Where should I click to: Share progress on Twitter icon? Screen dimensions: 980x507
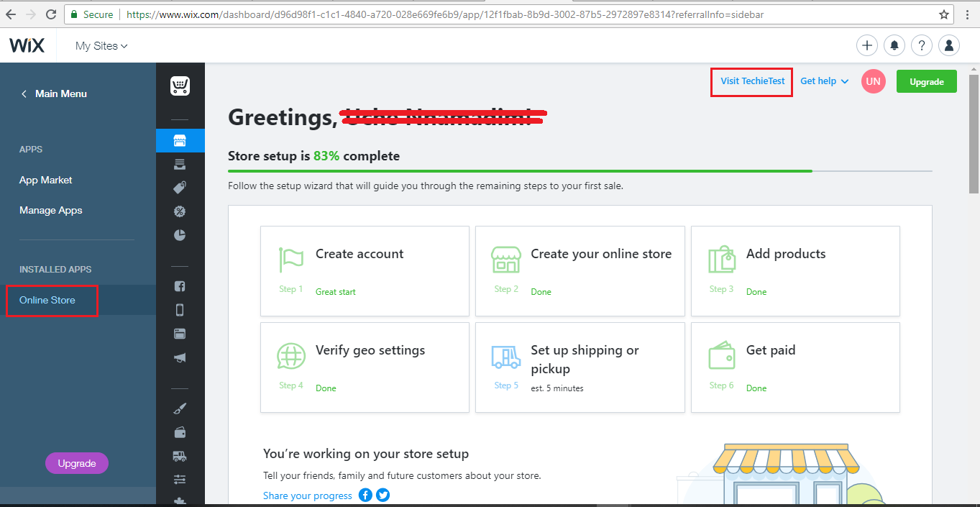click(383, 495)
